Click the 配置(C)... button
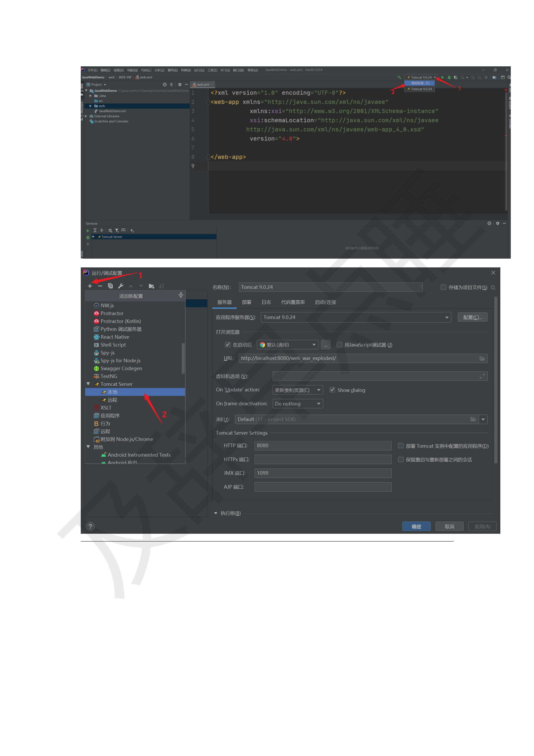The height and width of the screenshot is (756, 534). pos(472,317)
